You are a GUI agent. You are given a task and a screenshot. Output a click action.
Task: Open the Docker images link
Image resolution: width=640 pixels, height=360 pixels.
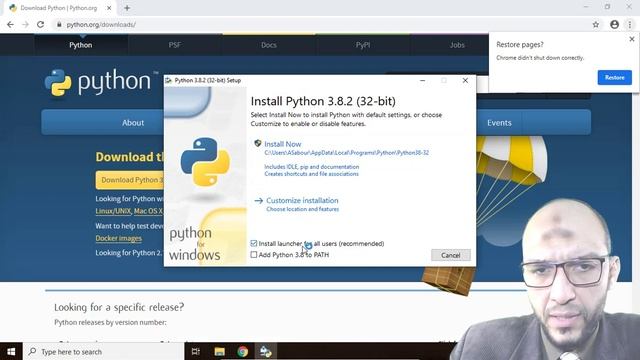118,238
